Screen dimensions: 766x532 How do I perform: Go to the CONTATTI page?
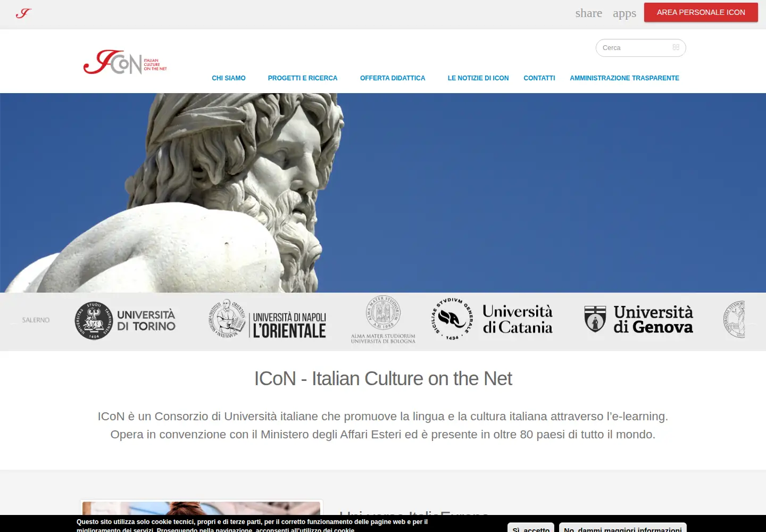539,78
